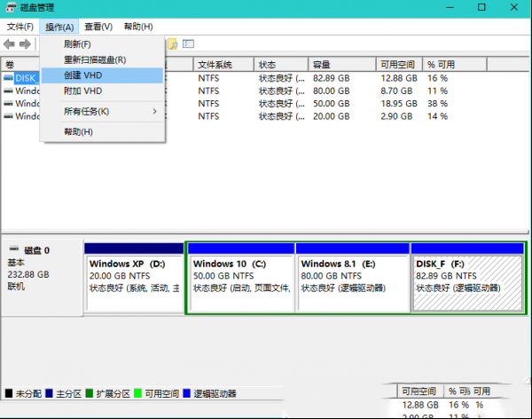Click 232.88 GB disk size text

[x=28, y=274]
